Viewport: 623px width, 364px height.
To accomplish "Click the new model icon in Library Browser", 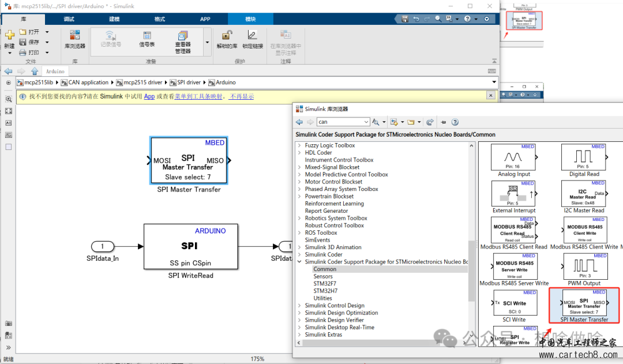I will [394, 122].
